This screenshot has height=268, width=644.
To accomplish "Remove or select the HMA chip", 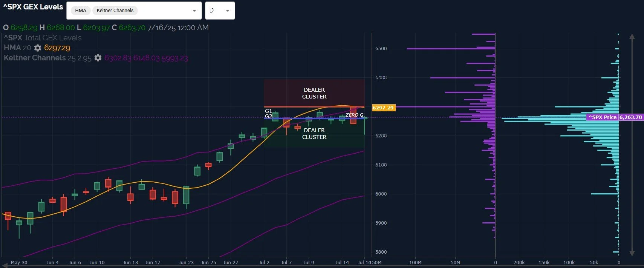I will click(81, 11).
